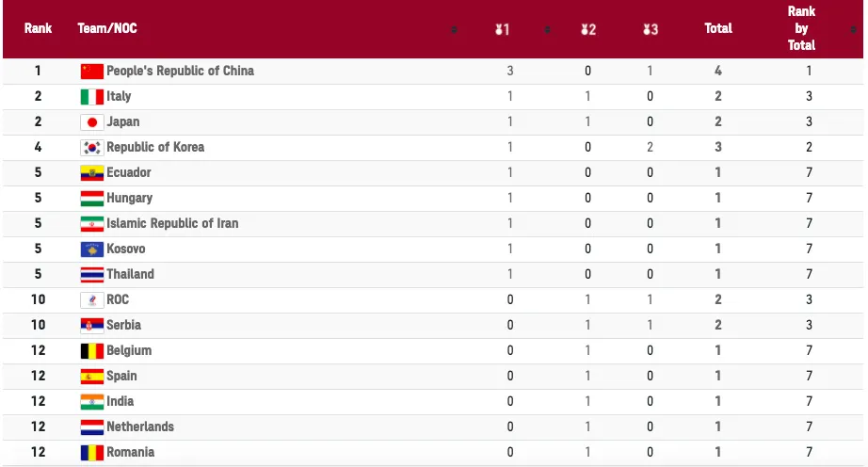Open the Netherlands team link

coord(140,427)
